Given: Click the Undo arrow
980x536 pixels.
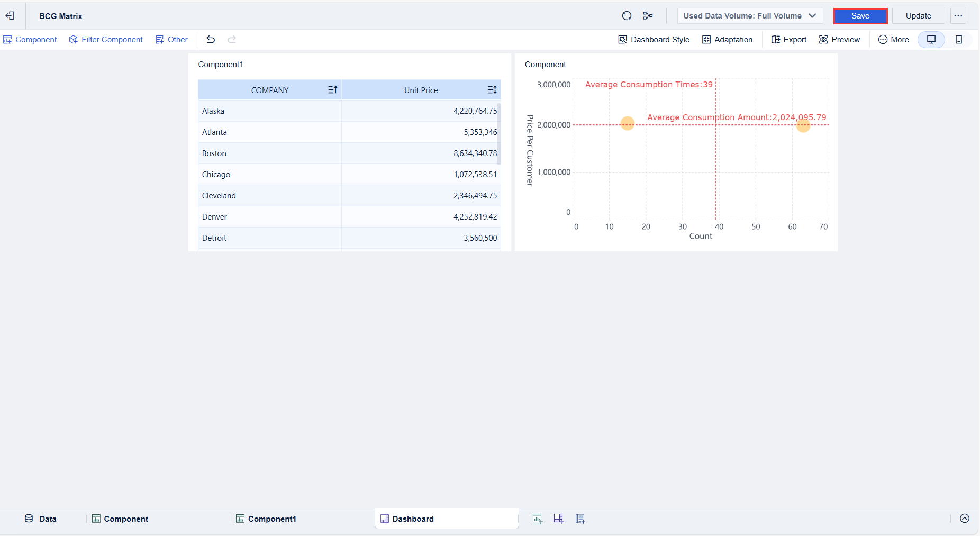Looking at the screenshot, I should (211, 39).
